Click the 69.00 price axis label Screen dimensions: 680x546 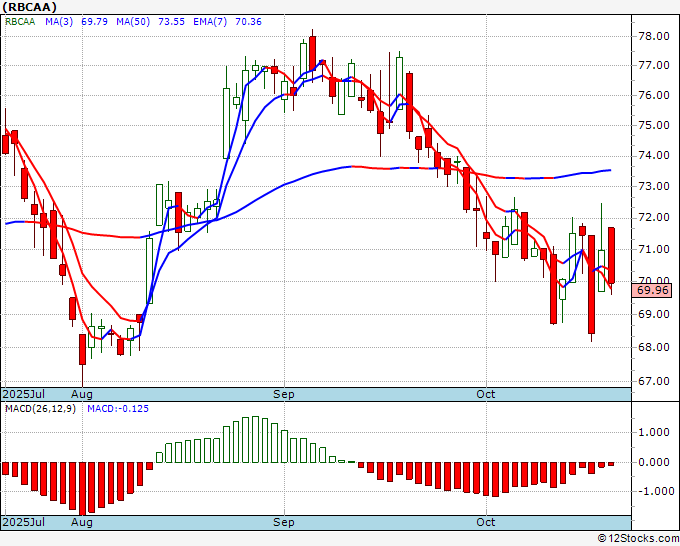pyautogui.click(x=654, y=314)
